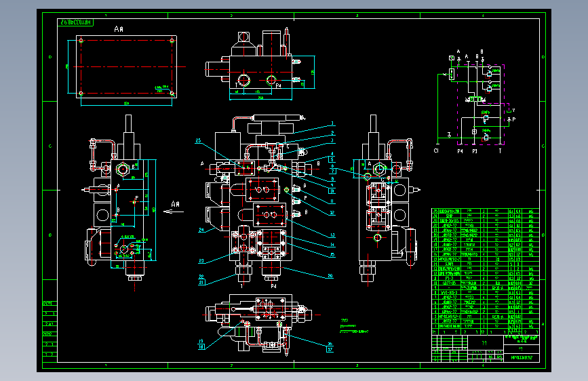This screenshot has width=588, height=381.
Task: Click part callout number 23
Action: click(x=201, y=260)
